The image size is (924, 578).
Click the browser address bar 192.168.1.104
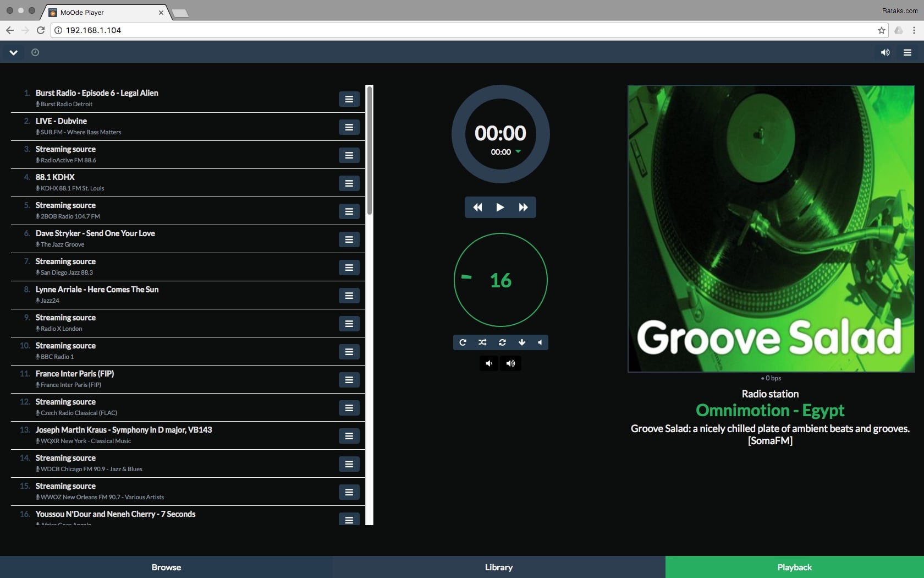[468, 30]
